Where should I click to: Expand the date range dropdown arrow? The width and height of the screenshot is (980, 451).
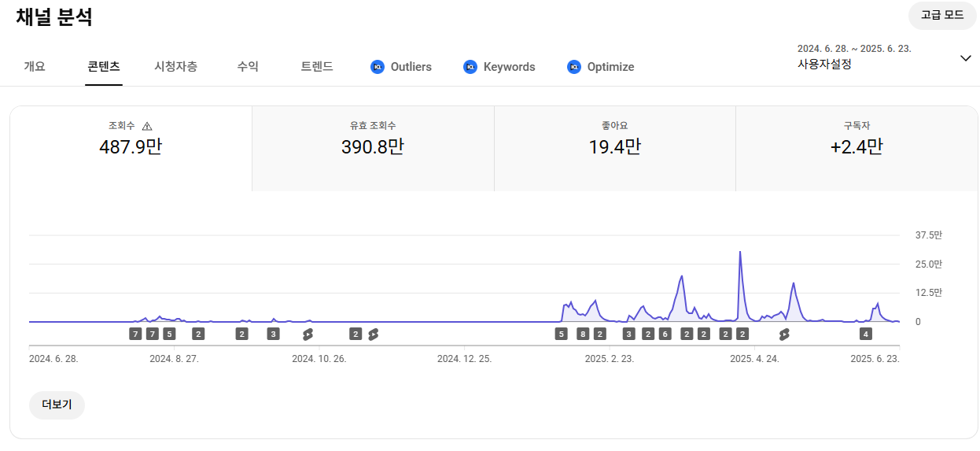point(966,58)
